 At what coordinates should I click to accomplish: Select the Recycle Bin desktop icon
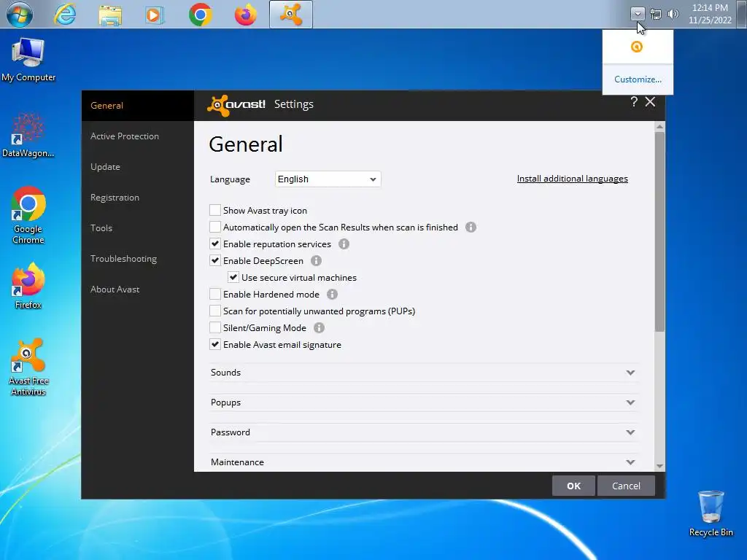pos(711,514)
